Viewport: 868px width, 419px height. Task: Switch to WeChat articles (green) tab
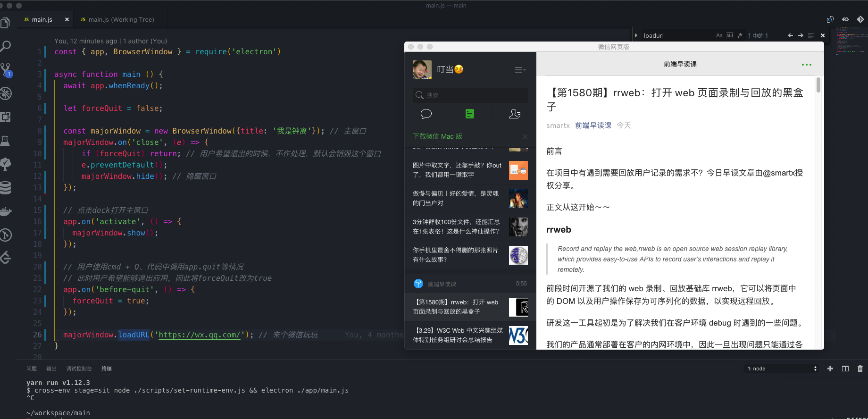(x=470, y=114)
